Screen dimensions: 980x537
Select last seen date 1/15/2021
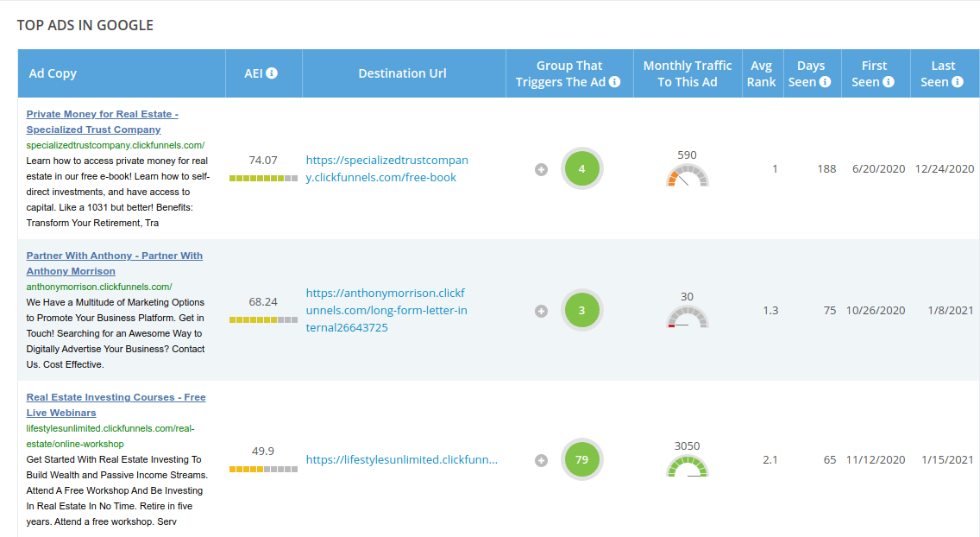(947, 459)
